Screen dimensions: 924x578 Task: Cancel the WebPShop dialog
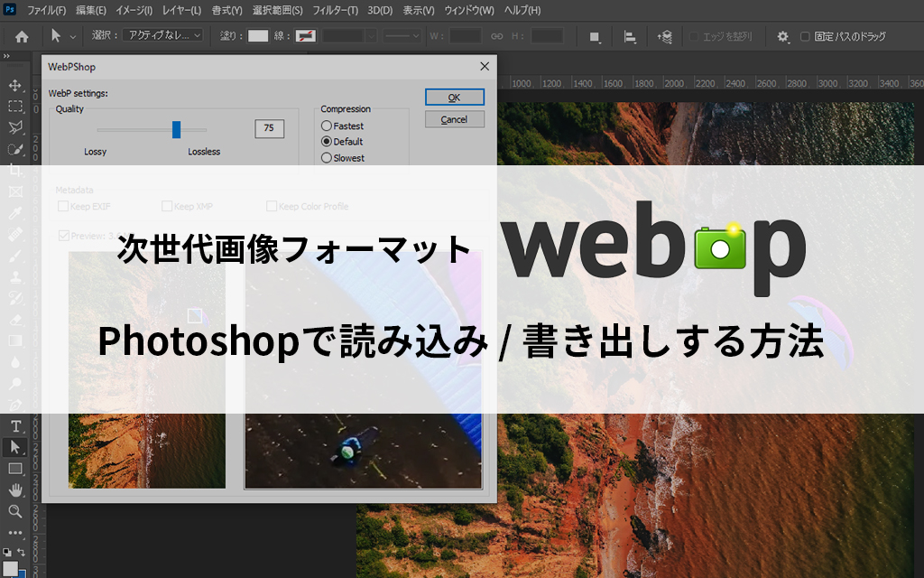(455, 119)
